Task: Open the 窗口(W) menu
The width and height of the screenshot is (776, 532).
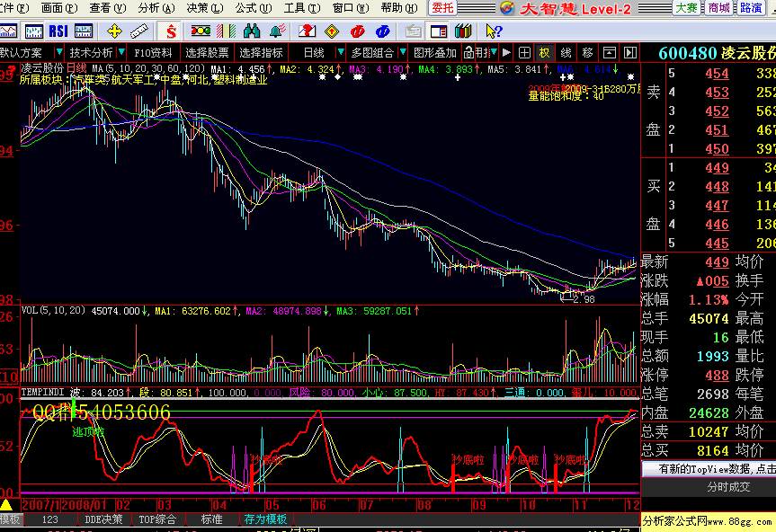Action: click(351, 8)
